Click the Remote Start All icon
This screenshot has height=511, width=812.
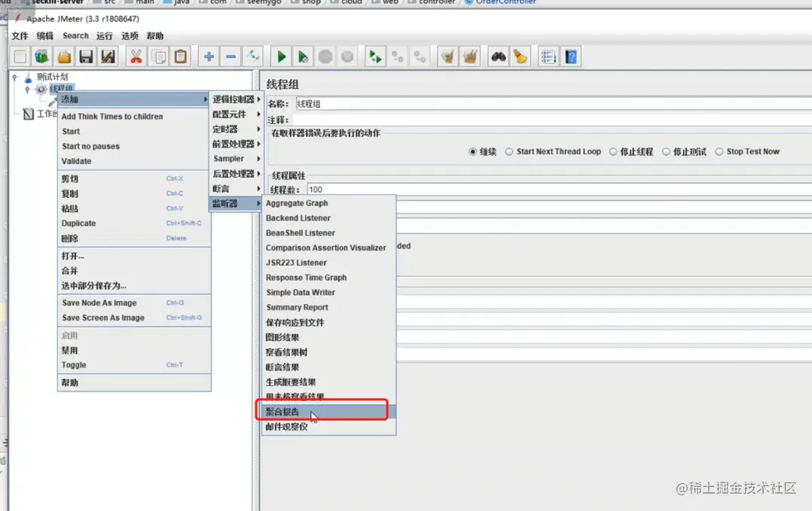375,56
